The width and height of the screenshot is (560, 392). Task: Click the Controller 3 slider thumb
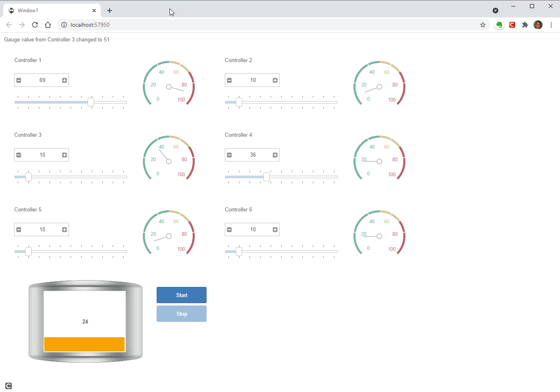coord(28,177)
